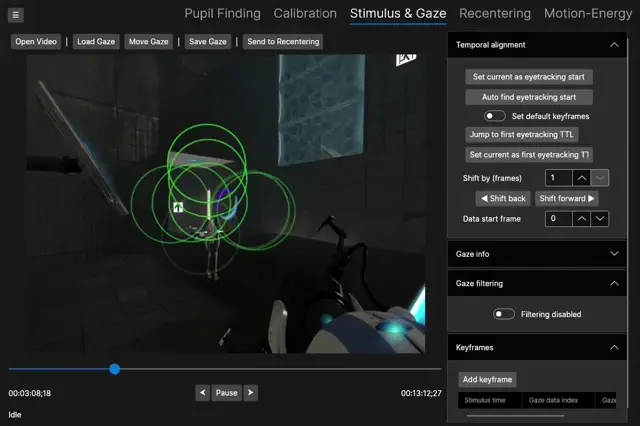This screenshot has width=640, height=426.
Task: Click the Gaze data index column header
Action: (x=558, y=400)
